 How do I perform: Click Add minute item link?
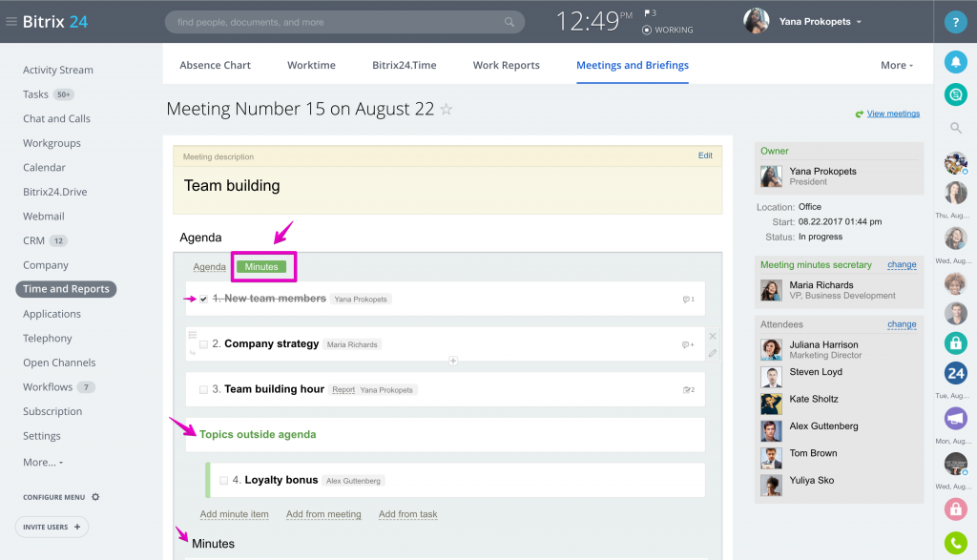tap(235, 514)
